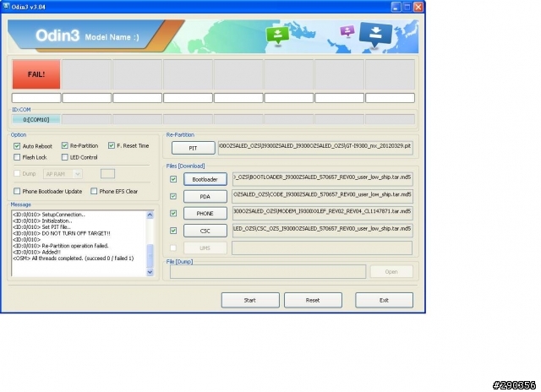Click Message log scrollbar down arrow
Viewport: 541px width, 392px height.
150,272
